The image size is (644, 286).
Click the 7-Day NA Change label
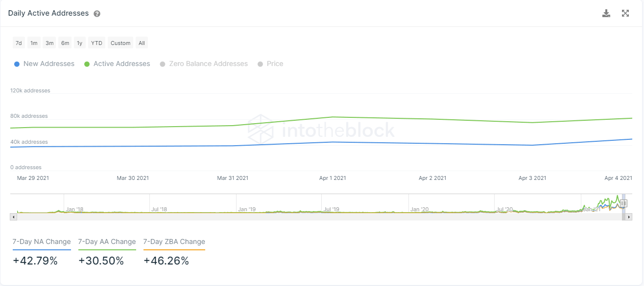pyautogui.click(x=42, y=242)
